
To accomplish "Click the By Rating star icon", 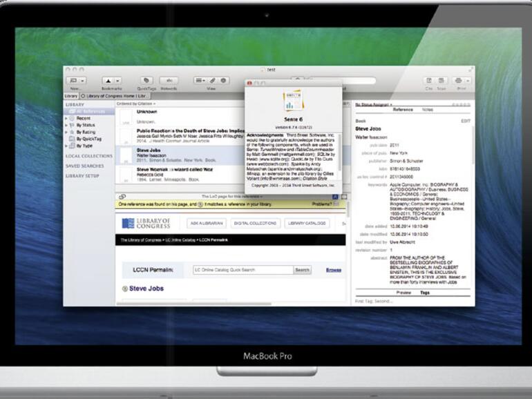I will 72,132.
